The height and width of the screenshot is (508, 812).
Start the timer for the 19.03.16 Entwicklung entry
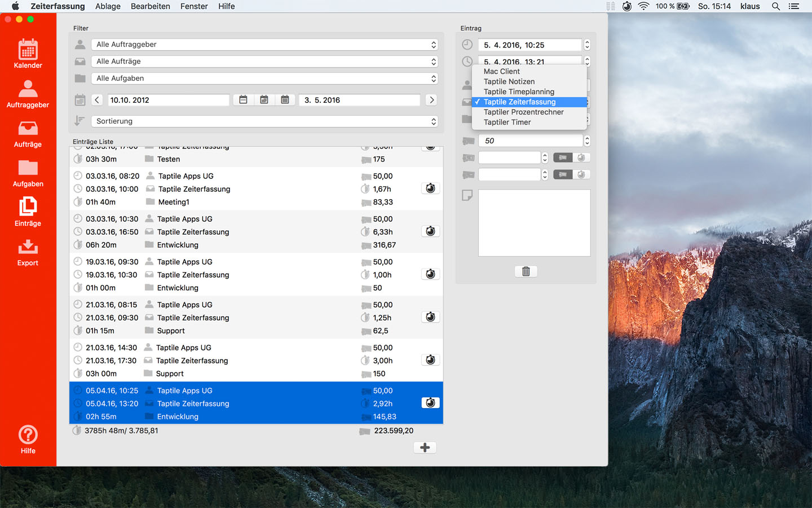click(x=430, y=274)
